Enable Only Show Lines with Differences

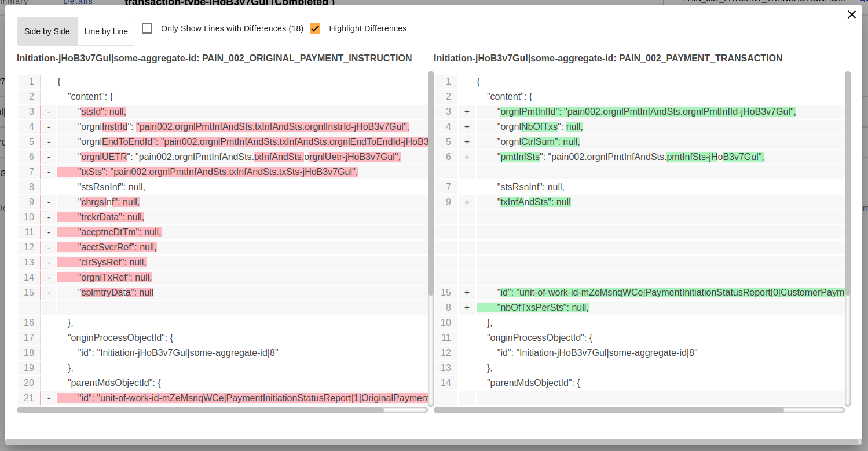point(147,28)
